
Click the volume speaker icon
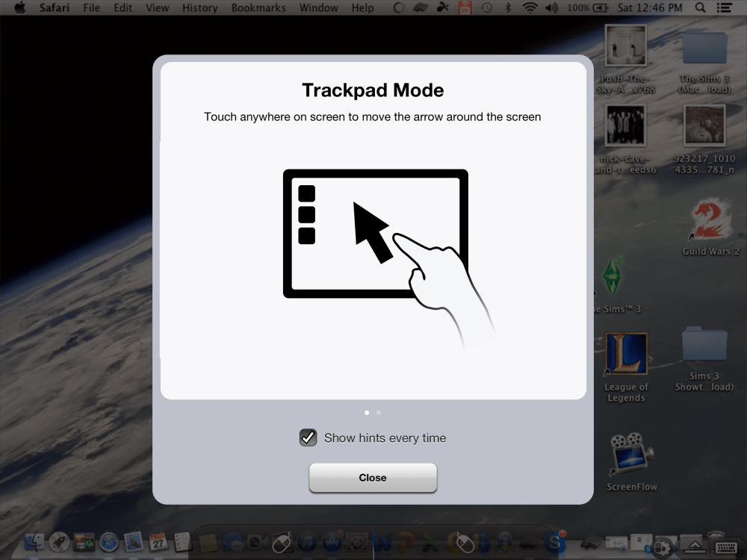tap(552, 8)
